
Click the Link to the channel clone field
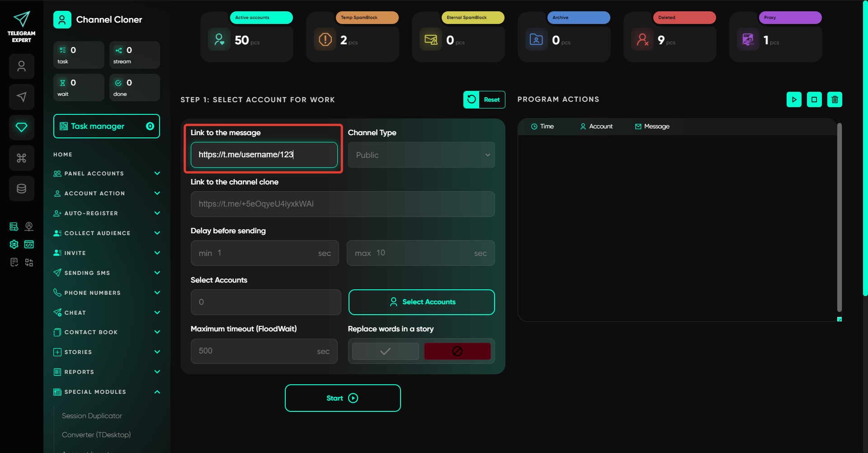pyautogui.click(x=342, y=204)
